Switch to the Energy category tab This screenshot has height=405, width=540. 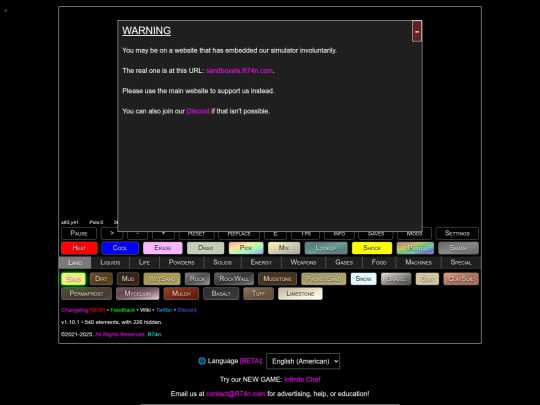[261, 262]
